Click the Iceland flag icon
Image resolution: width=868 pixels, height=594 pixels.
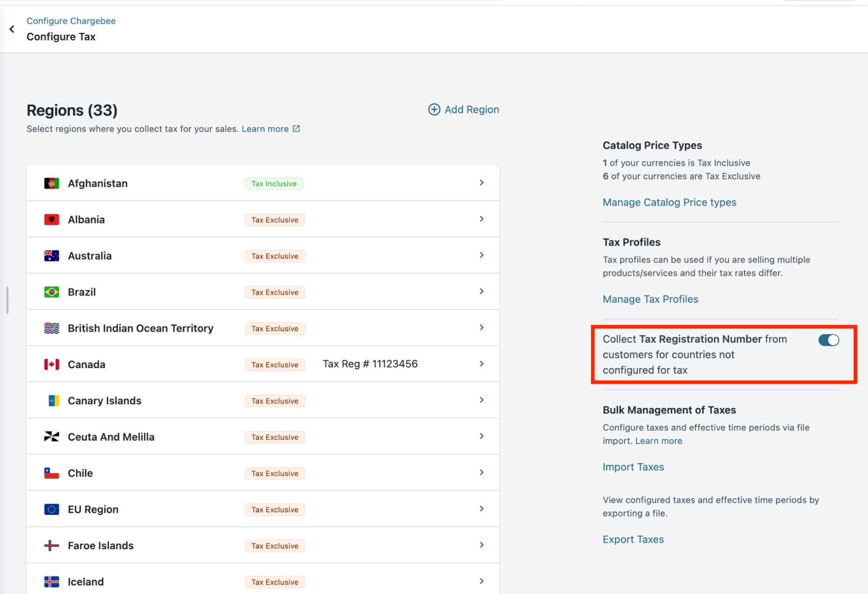click(52, 581)
